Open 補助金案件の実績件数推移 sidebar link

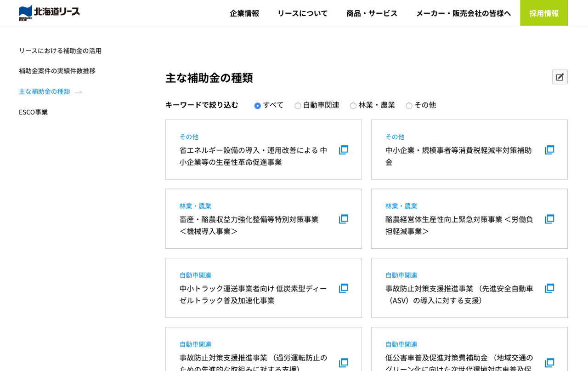[x=57, y=71]
